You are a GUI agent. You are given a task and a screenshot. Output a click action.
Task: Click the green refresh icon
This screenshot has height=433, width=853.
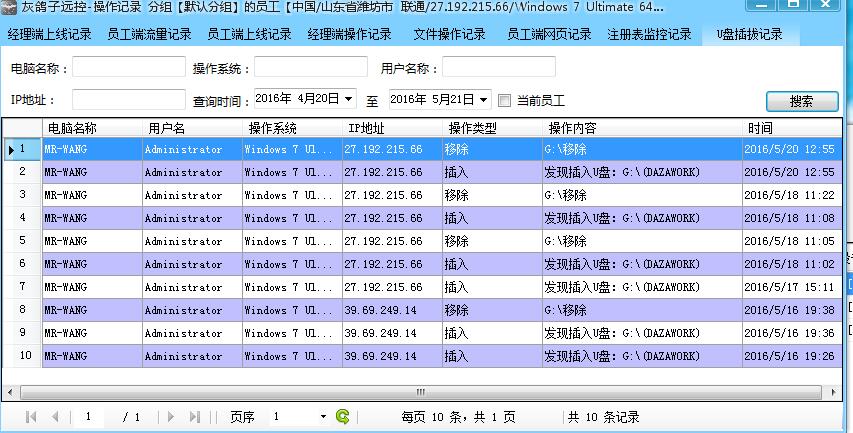[343, 416]
